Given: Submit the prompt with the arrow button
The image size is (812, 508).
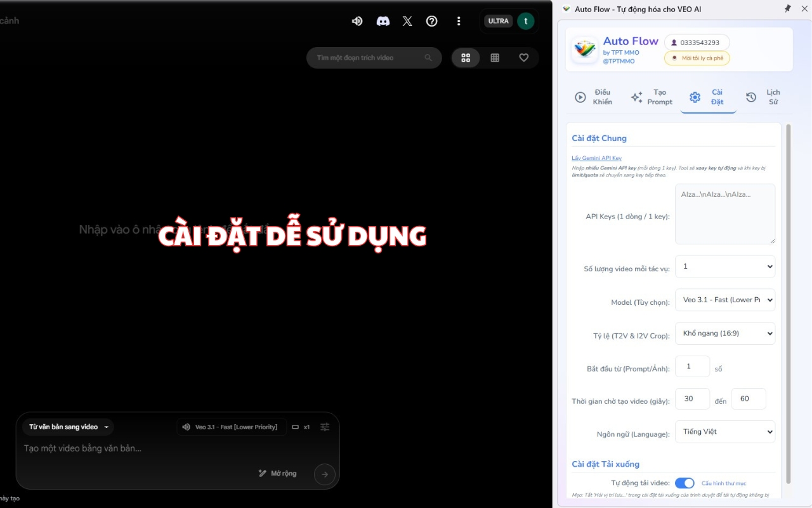Looking at the screenshot, I should [325, 474].
